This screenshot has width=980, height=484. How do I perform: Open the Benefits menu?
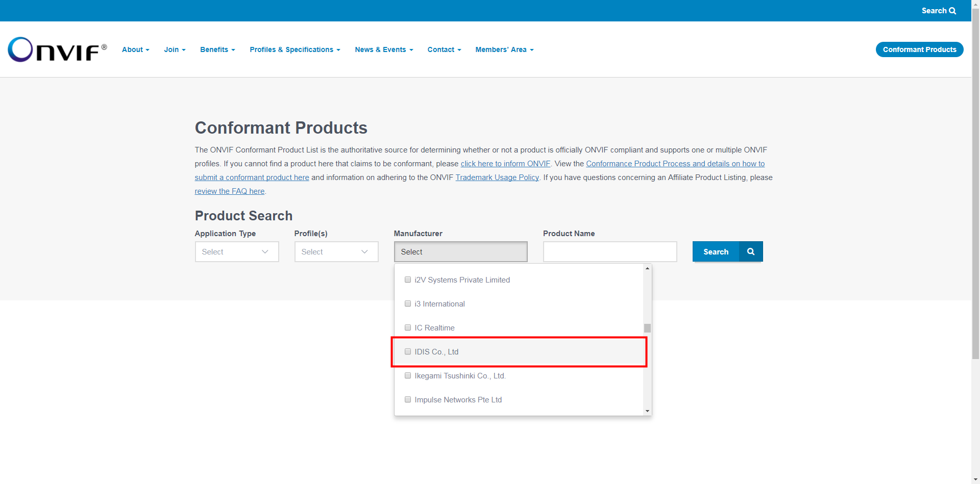click(217, 49)
